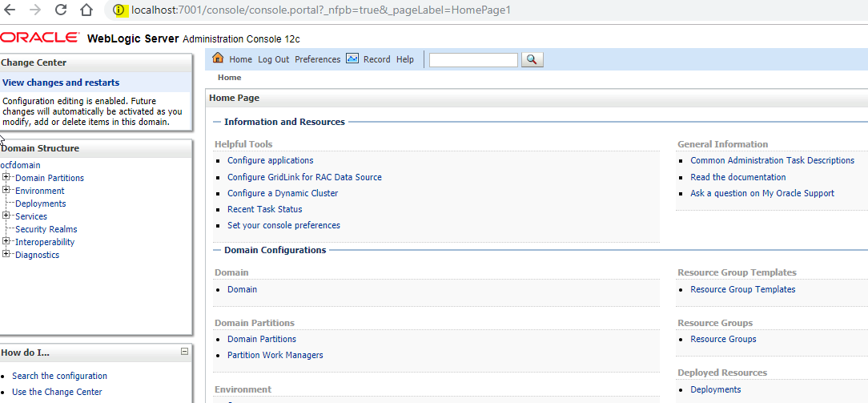Open Configure applications link
The image size is (868, 403).
point(270,160)
